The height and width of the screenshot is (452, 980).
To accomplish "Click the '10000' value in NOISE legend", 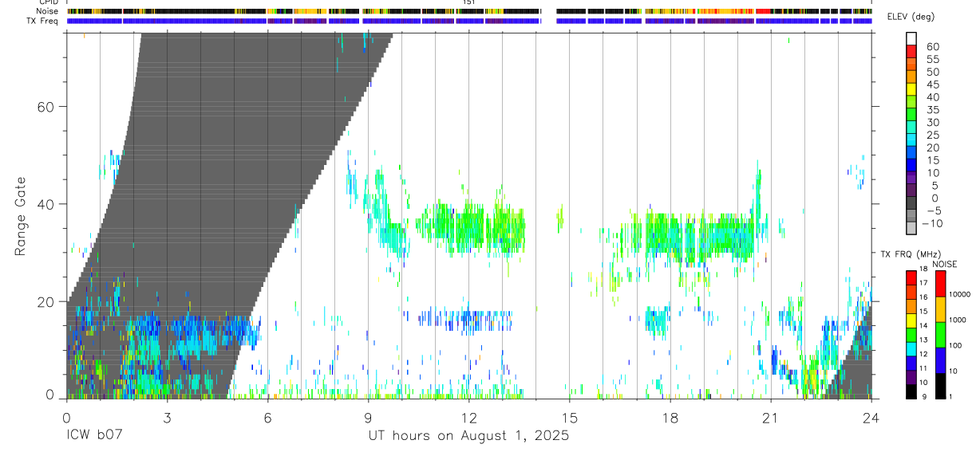I will [961, 294].
